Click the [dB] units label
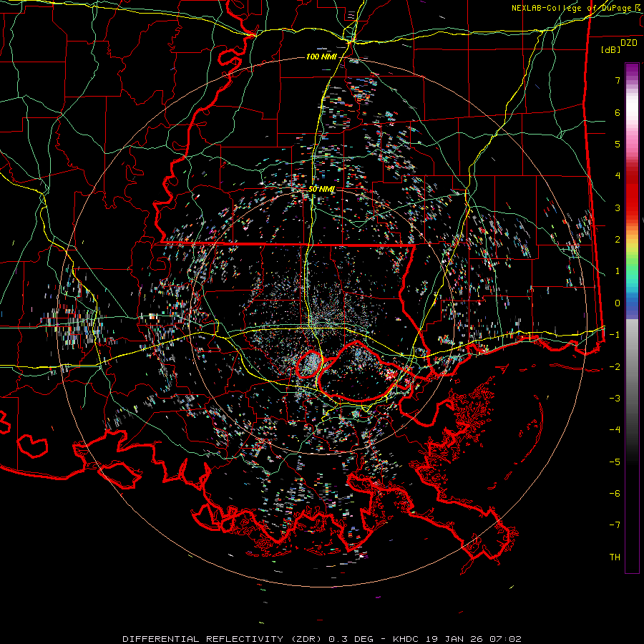 pyautogui.click(x=610, y=49)
